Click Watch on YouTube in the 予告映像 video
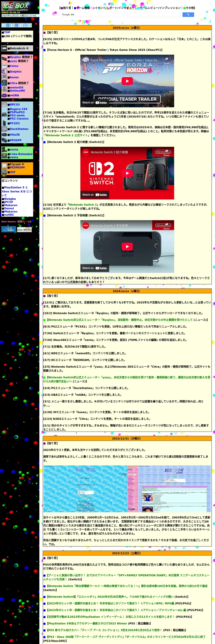 (x=95, y=268)
